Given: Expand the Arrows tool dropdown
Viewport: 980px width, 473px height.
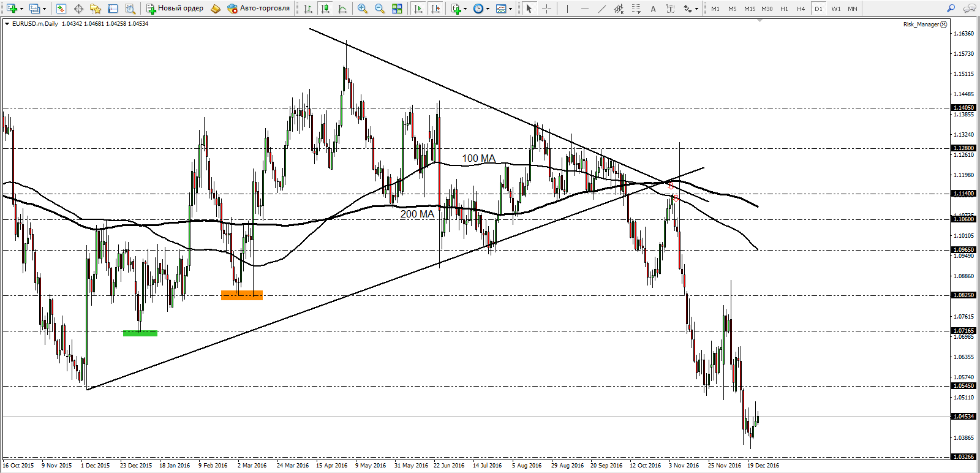Looking at the screenshot, I should click(697, 9).
